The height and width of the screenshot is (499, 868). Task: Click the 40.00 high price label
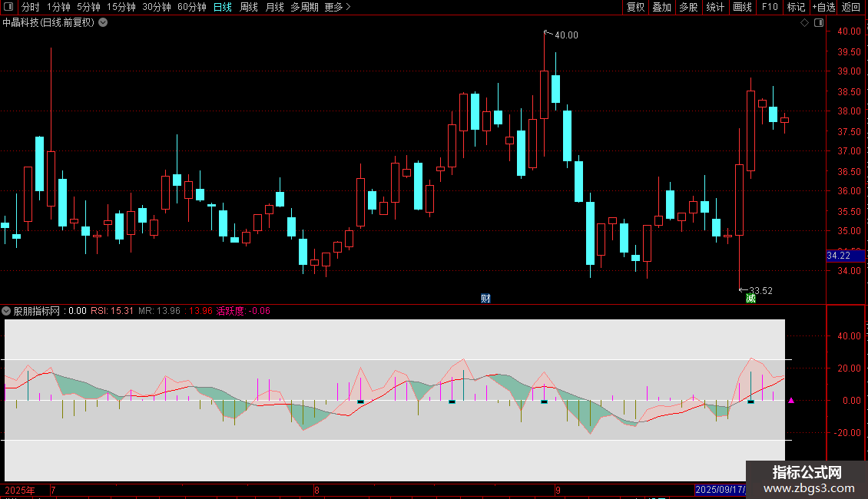tap(566, 35)
